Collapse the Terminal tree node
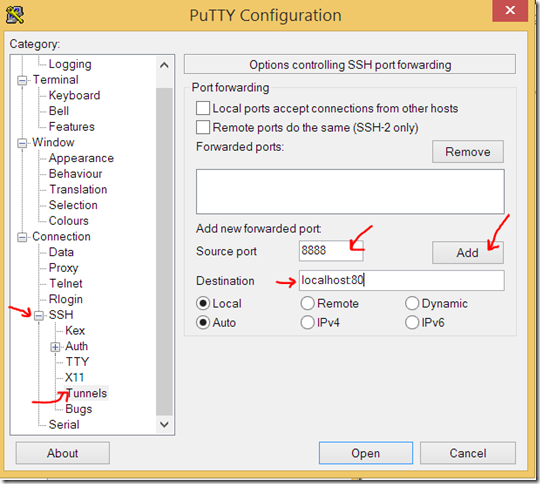540x484 pixels. coord(22,80)
